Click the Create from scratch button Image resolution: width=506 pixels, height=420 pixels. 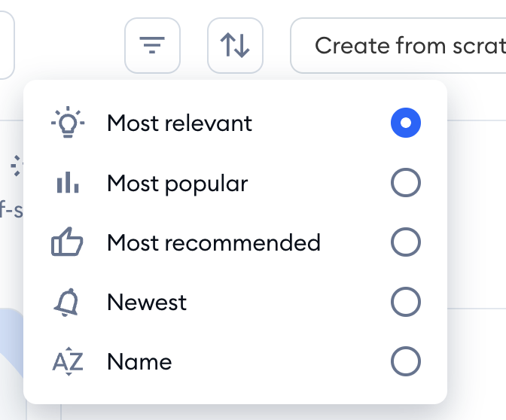coord(398,45)
